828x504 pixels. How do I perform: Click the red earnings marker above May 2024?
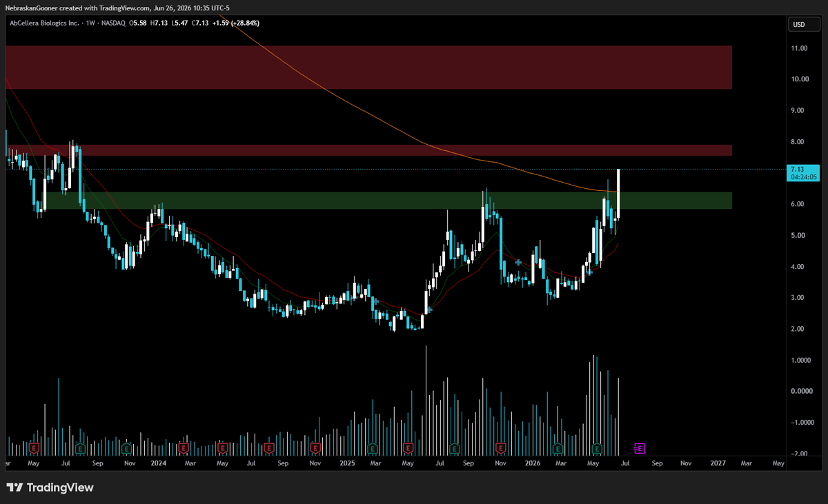tap(223, 448)
